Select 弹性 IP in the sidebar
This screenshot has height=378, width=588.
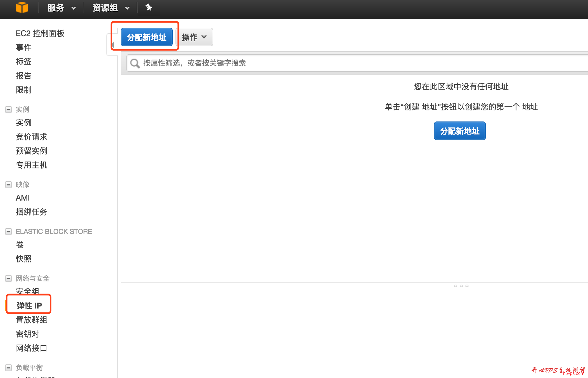28,305
